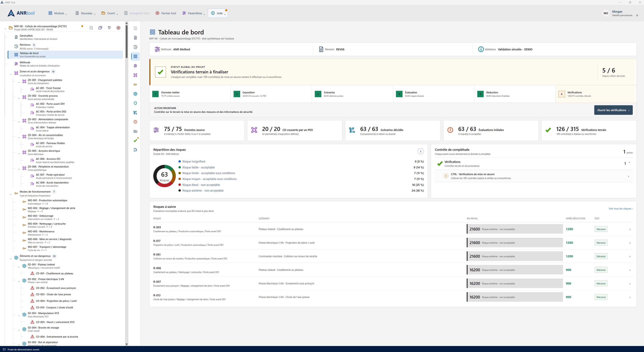The height and width of the screenshot is (352, 644).
Task: Collapse the ZD-002 Enceinte process node
Action: click(19, 98)
